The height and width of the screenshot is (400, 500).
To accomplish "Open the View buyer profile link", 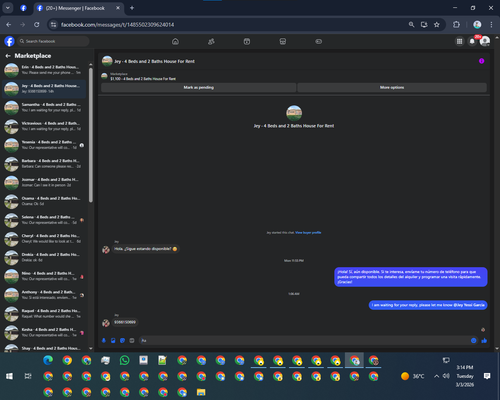I will [308, 233].
